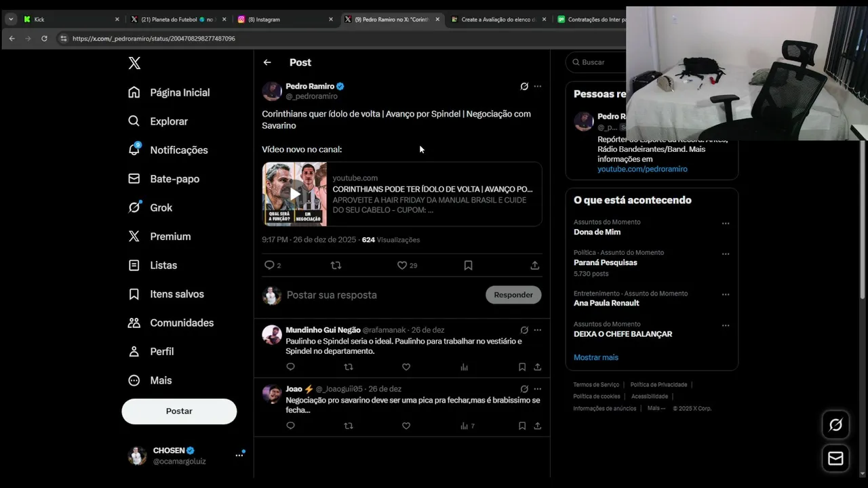
Task: Open the Explorar search page
Action: (x=158, y=121)
